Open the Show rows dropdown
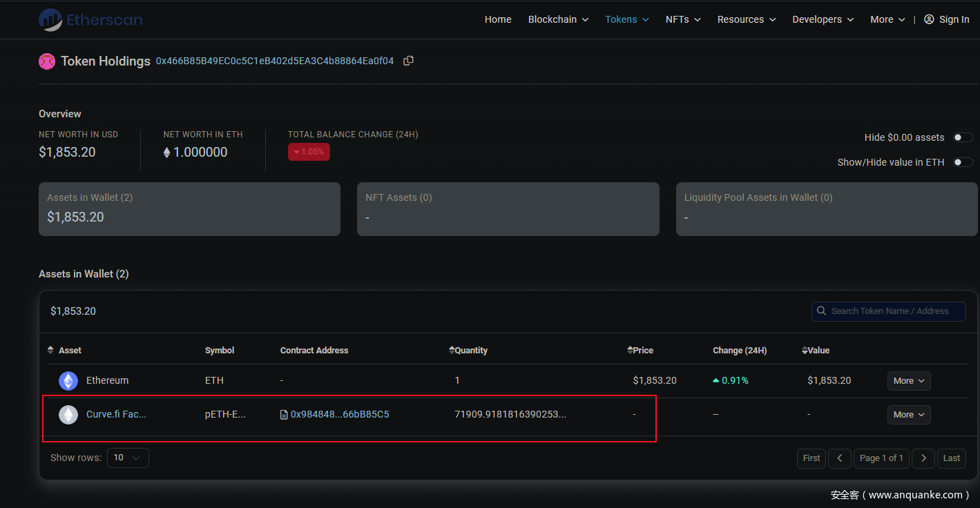The height and width of the screenshot is (508, 980). pyautogui.click(x=128, y=458)
